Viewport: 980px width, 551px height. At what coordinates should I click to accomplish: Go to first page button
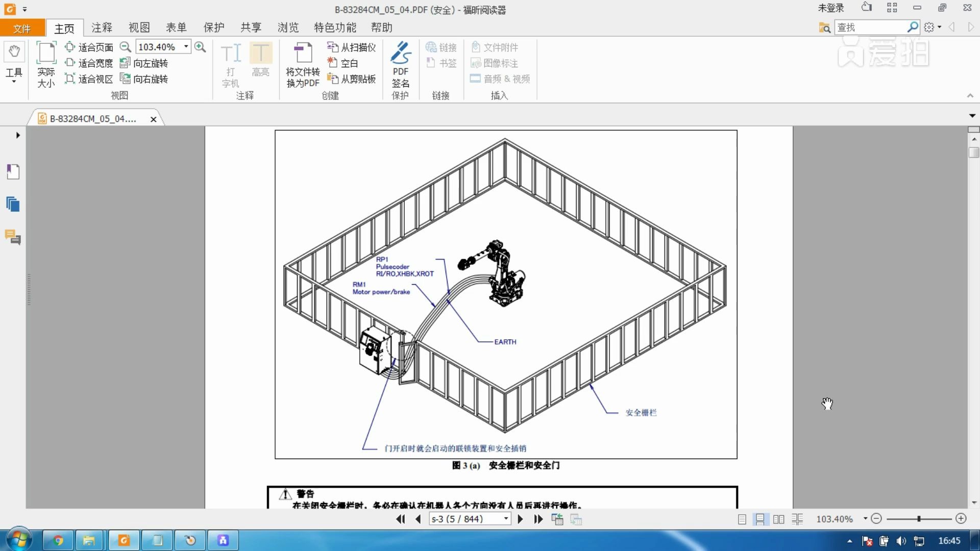[401, 519]
